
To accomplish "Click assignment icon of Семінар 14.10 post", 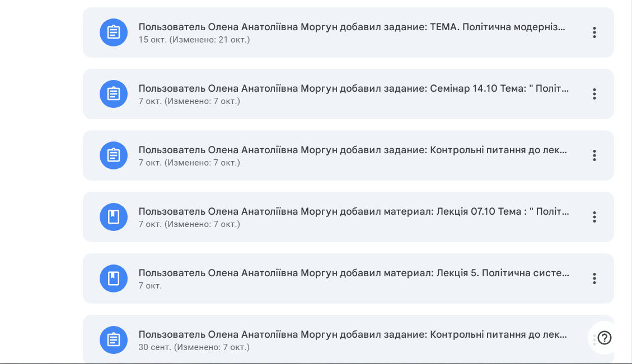I will 114,94.
